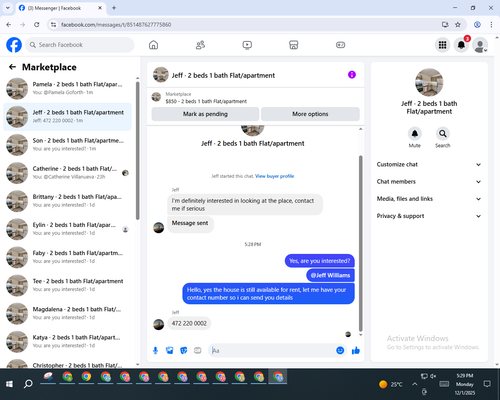This screenshot has width=500, height=400.
Task: Open the 25°C weather widget on taskbar
Action: [x=391, y=384]
